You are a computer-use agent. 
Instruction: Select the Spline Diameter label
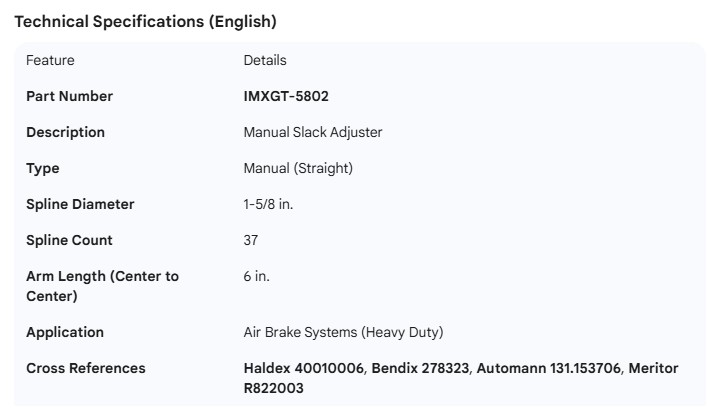tap(80, 204)
